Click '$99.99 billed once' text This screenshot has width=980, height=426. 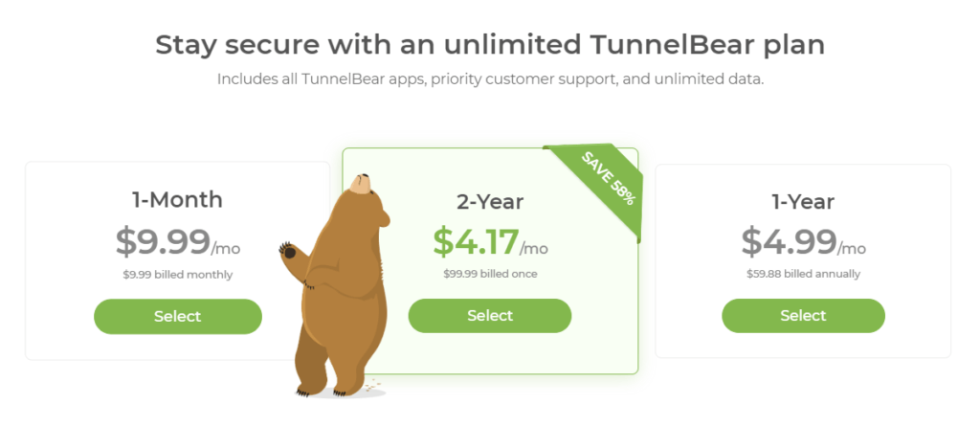coord(490,274)
